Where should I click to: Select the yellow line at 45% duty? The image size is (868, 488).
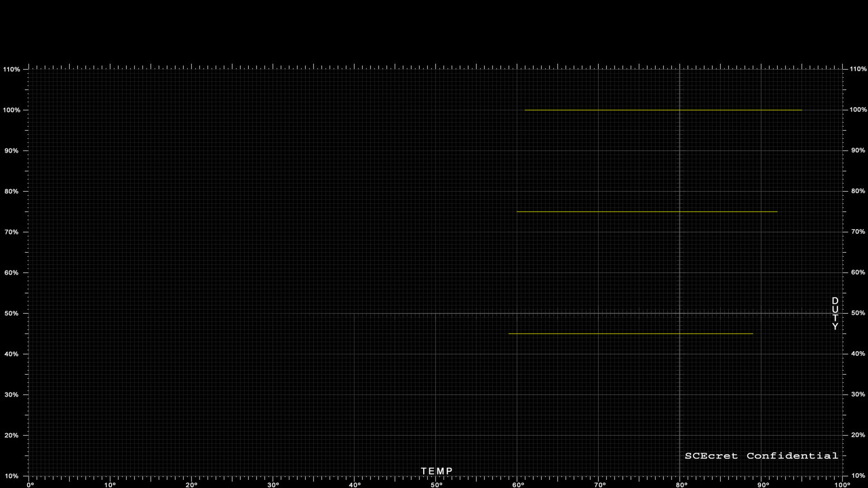pos(631,333)
